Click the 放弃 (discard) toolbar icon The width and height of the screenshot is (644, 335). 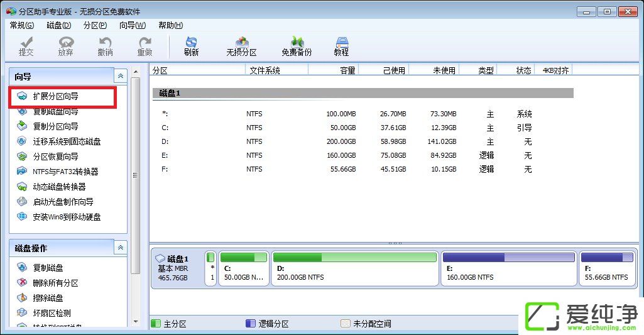tap(66, 47)
